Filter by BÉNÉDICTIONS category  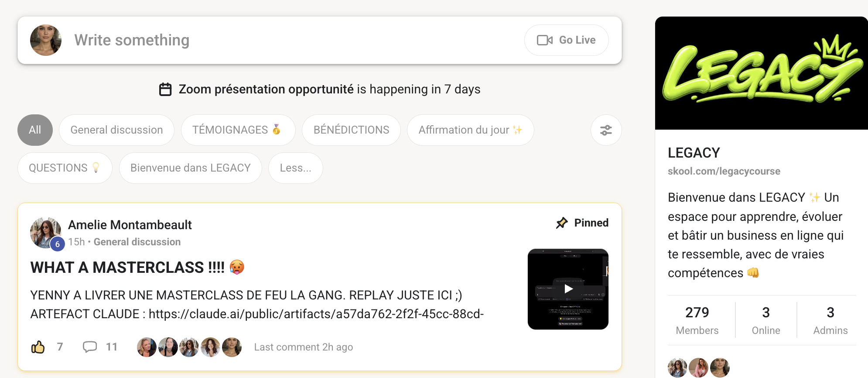pyautogui.click(x=351, y=130)
